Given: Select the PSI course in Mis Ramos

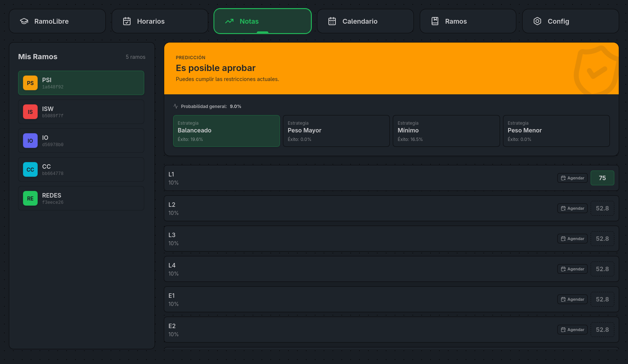Looking at the screenshot, I should tap(81, 83).
